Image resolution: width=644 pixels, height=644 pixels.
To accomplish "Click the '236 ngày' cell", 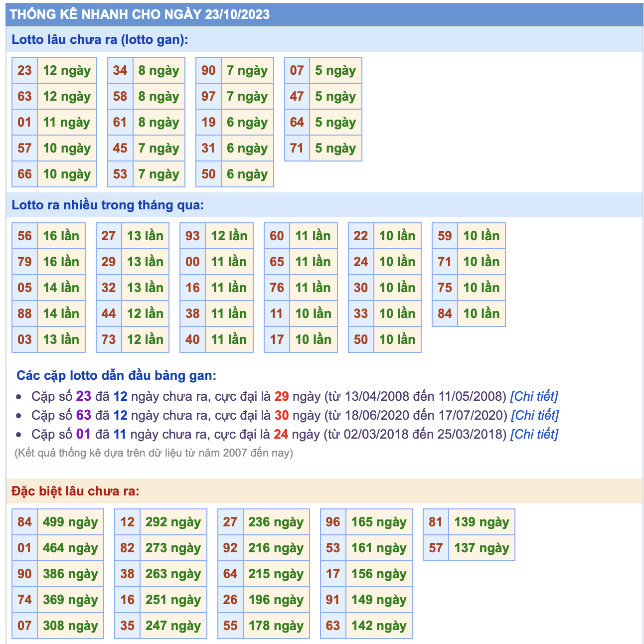I will (276, 522).
